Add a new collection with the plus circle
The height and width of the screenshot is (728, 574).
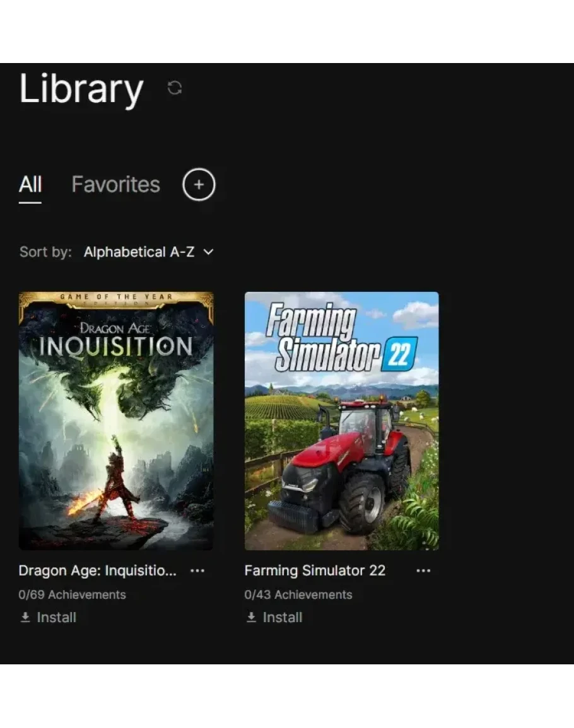pos(199,184)
